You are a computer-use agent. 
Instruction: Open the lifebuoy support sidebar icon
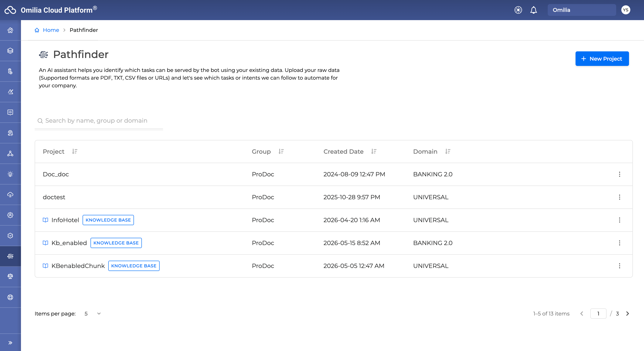[x=10, y=297]
